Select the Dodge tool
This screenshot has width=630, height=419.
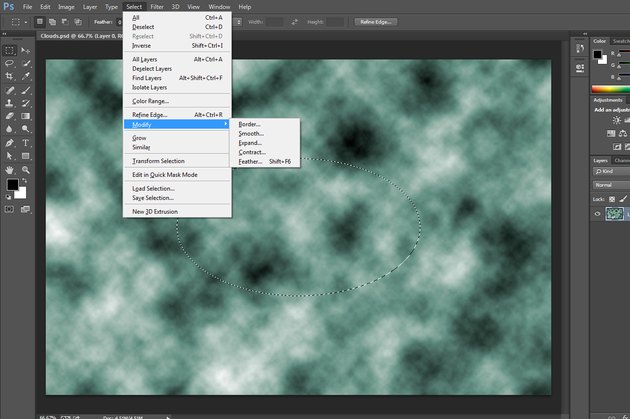(x=25, y=129)
